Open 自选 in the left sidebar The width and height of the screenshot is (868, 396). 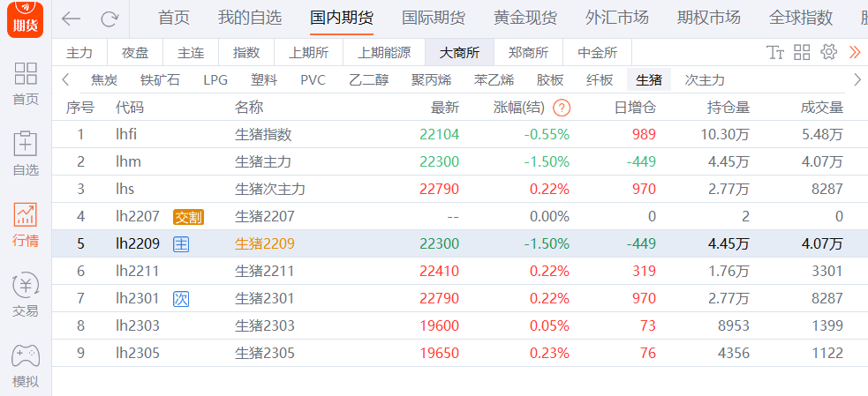point(26,153)
